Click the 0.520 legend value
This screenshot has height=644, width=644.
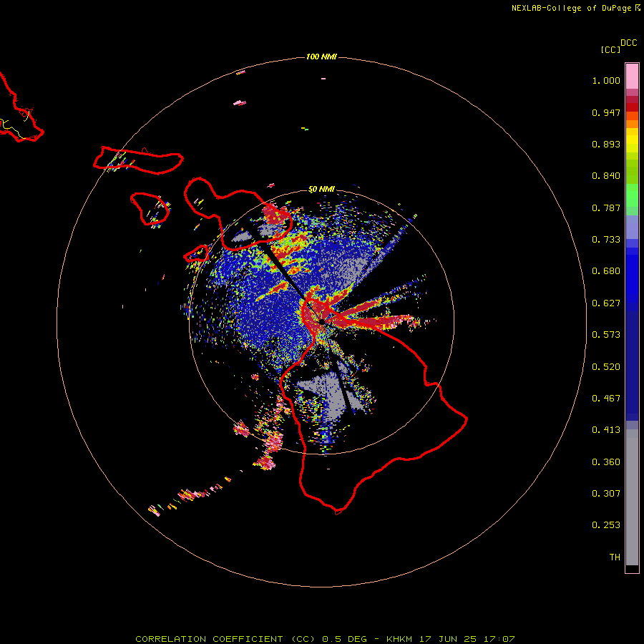(606, 367)
